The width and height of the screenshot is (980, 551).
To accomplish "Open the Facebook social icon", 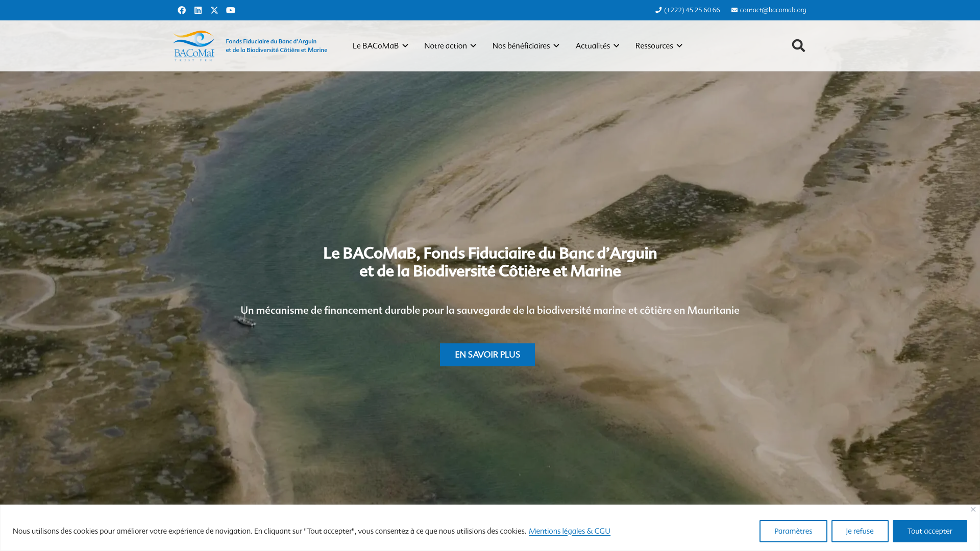I will pos(182,10).
